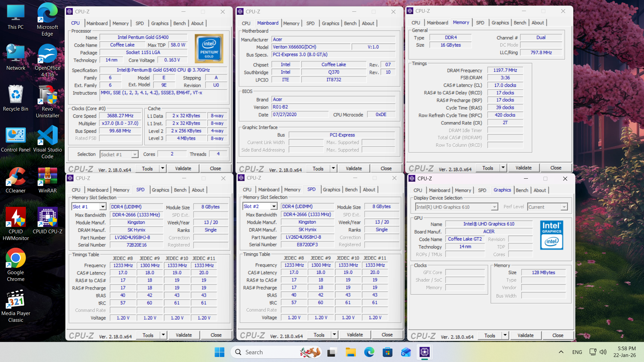Expand Intel UHD Graphics 610 device dropdown
644x362 pixels.
[494, 207]
